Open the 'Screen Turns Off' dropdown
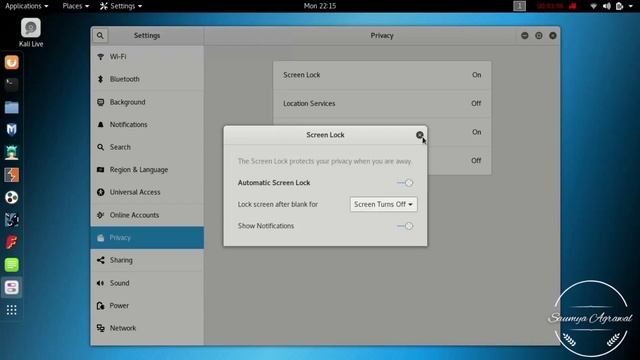640x360 pixels. tap(383, 204)
